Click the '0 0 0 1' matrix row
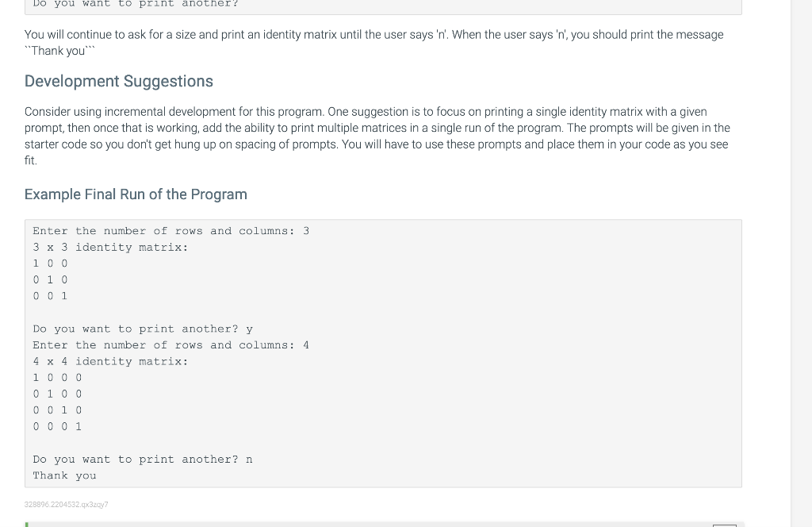The height and width of the screenshot is (527, 812). [57, 426]
